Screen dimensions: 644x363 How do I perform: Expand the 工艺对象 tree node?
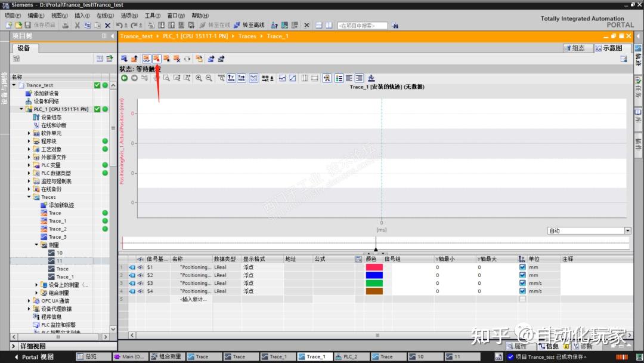[x=29, y=149]
